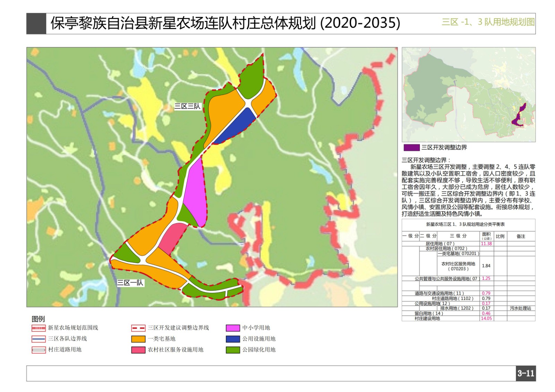Screen dimensions: 555x392
Task: Click the magenta school parcel on the map
Action: [x=195, y=191]
